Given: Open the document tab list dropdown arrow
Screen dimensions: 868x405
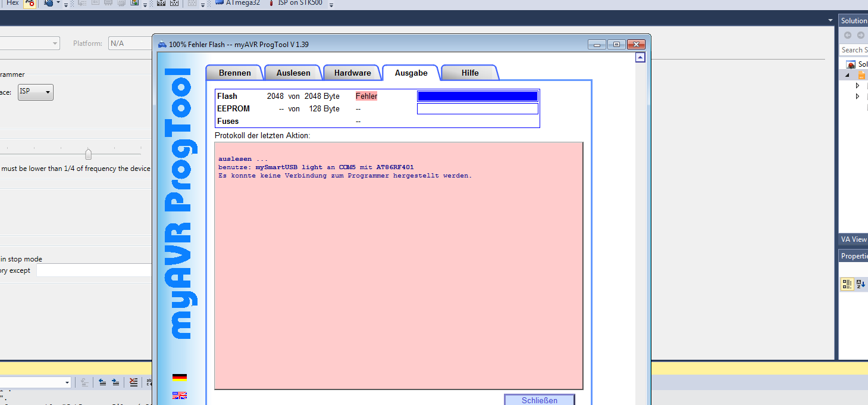Looking at the screenshot, I should [x=831, y=21].
